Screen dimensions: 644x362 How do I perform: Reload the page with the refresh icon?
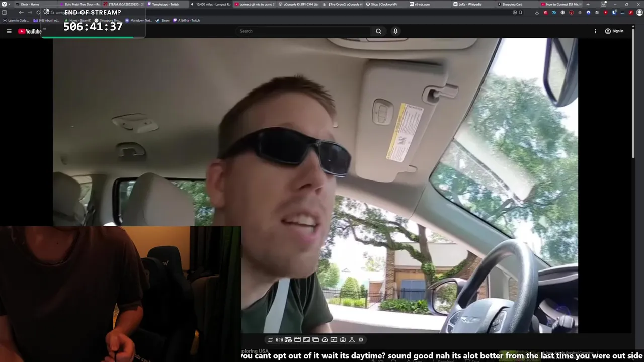click(38, 12)
